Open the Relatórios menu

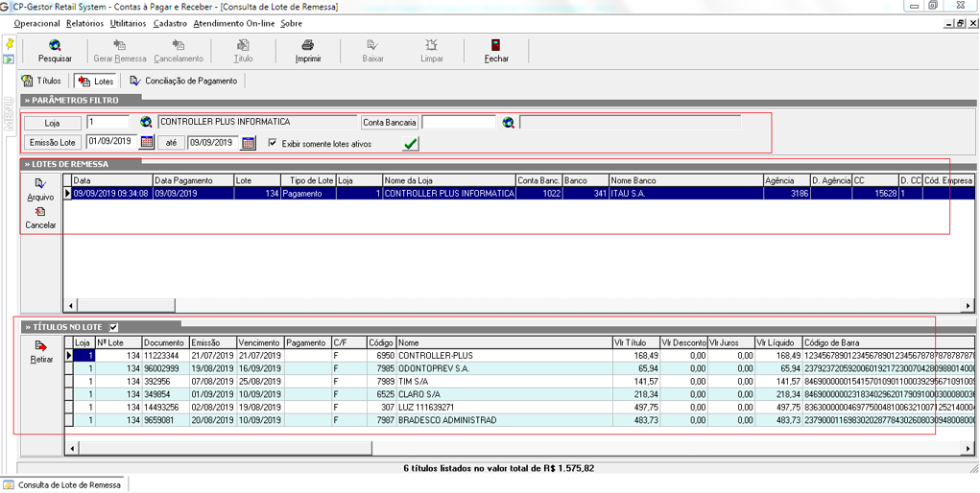click(x=85, y=23)
